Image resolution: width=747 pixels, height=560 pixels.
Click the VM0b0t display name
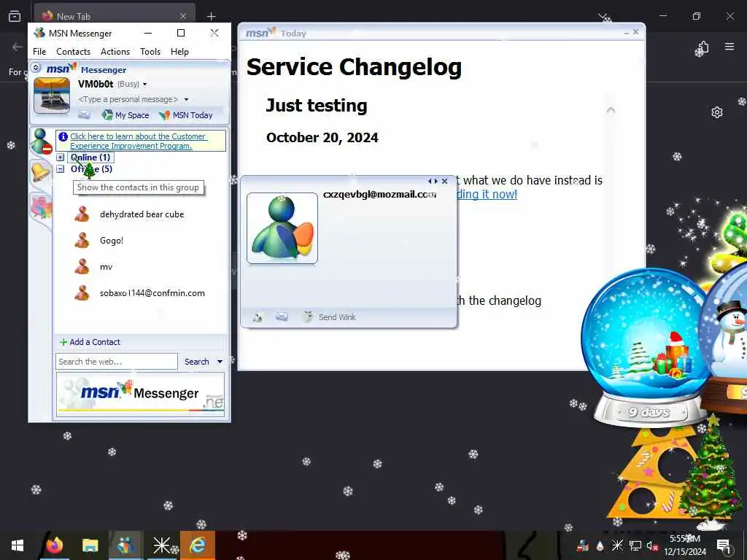click(96, 85)
